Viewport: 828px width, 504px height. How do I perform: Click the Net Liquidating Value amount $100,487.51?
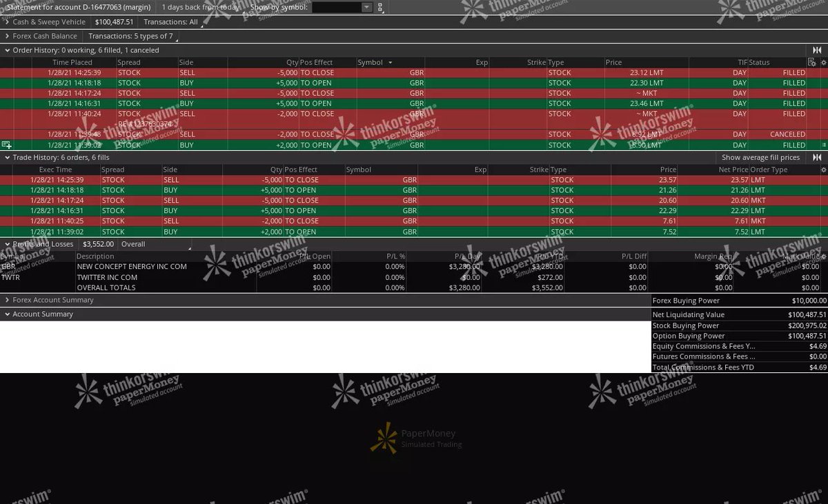click(807, 314)
